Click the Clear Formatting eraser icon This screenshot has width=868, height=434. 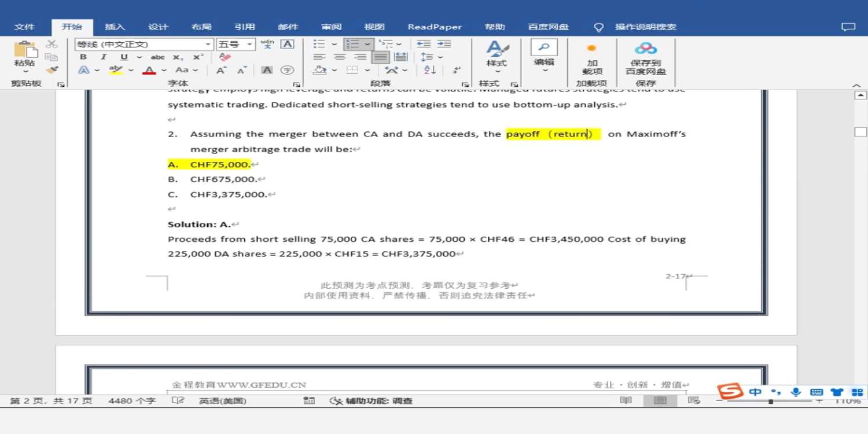click(226, 57)
